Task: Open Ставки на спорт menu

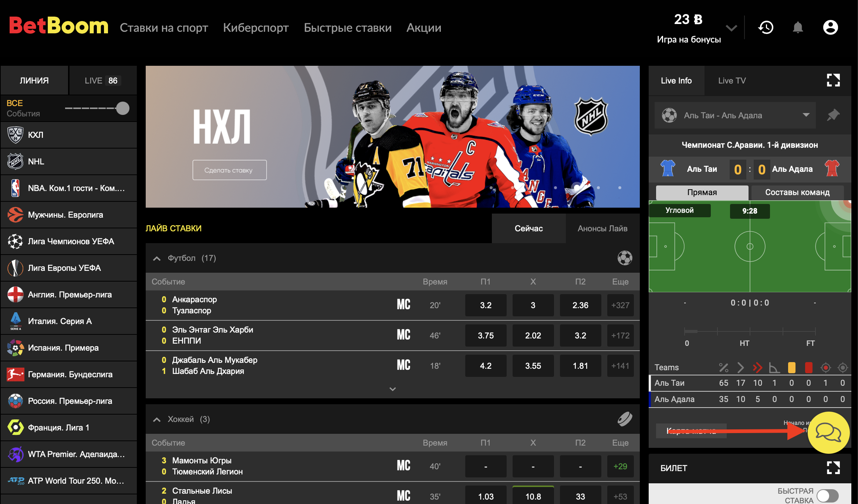Action: 164,28
